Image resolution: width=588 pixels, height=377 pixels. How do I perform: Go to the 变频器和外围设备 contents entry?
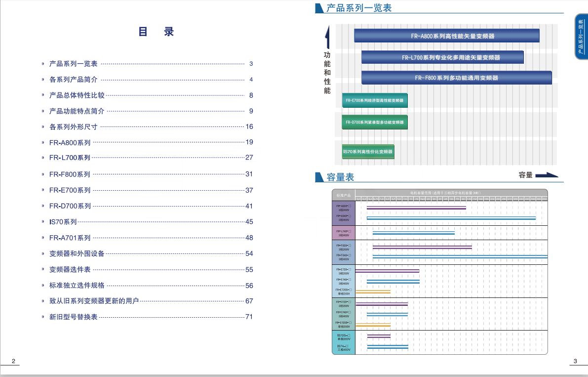click(148, 253)
